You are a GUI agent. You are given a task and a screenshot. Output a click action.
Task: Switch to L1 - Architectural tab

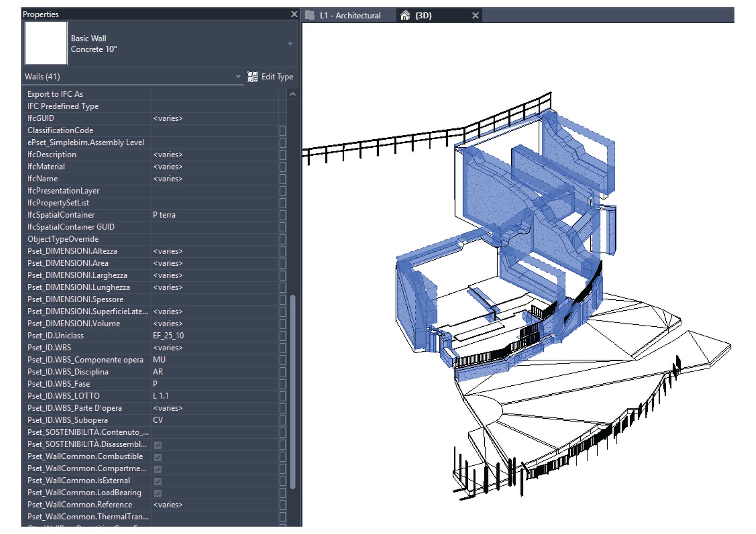coord(349,15)
